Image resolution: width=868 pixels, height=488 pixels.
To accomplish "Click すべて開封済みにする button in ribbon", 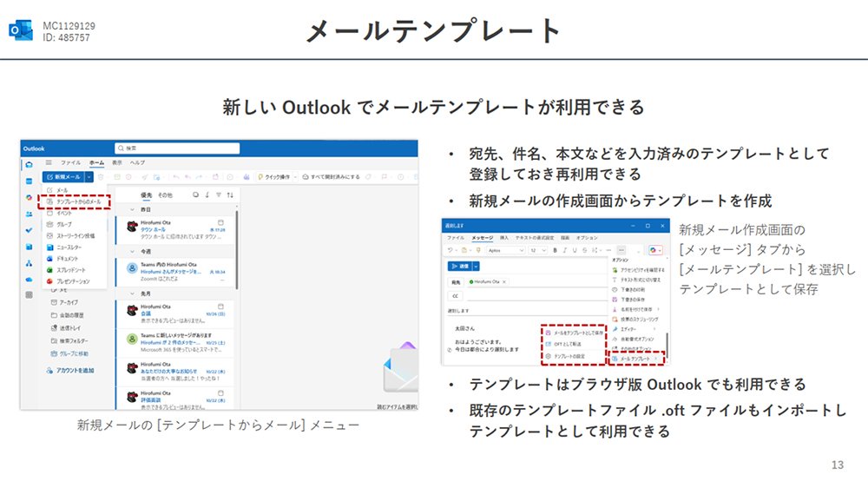I will coord(331,176).
